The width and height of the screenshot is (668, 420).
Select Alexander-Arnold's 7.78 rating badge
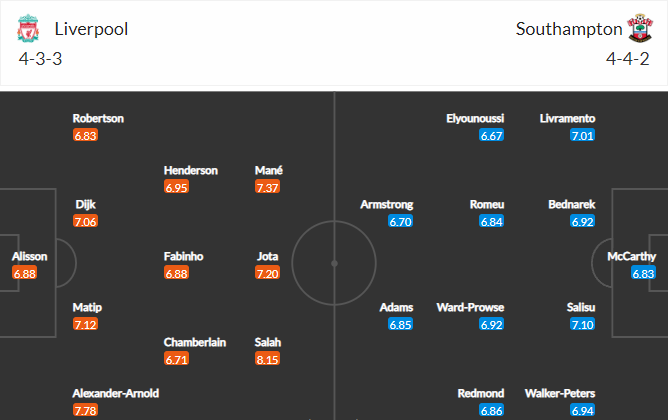point(85,410)
